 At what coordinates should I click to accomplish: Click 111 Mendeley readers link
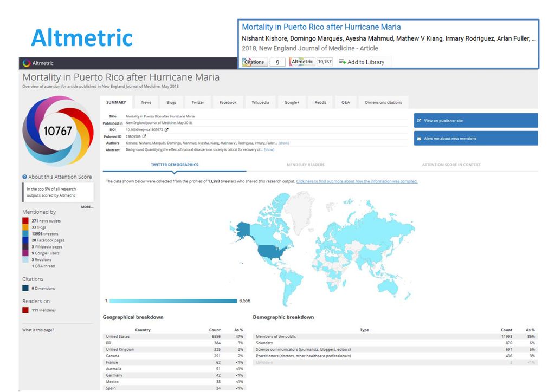click(43, 310)
